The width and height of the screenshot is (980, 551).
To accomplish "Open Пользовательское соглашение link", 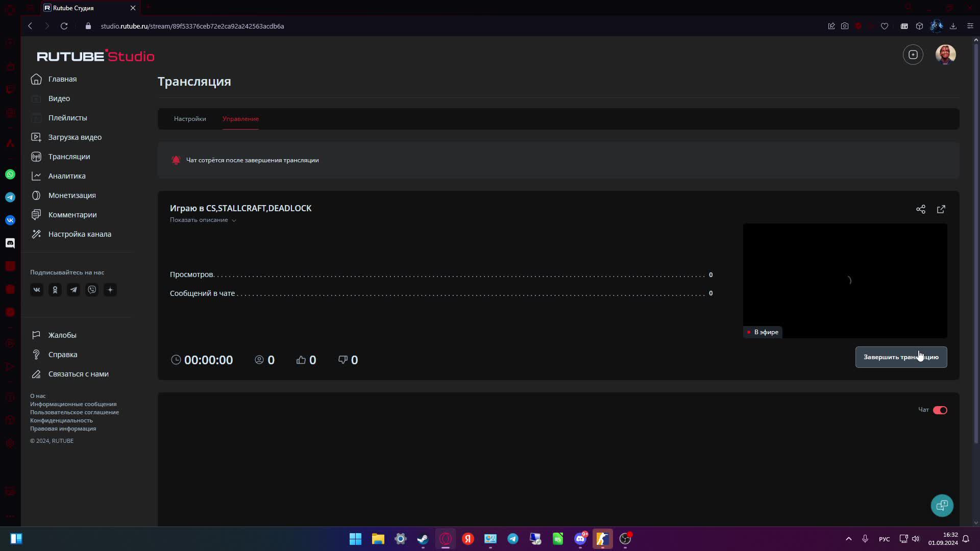I will (75, 412).
